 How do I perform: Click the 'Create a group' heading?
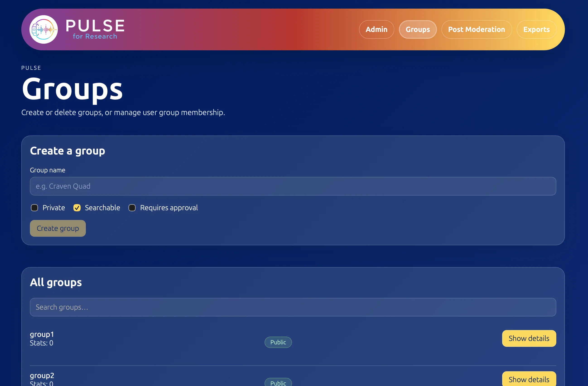pos(67,151)
